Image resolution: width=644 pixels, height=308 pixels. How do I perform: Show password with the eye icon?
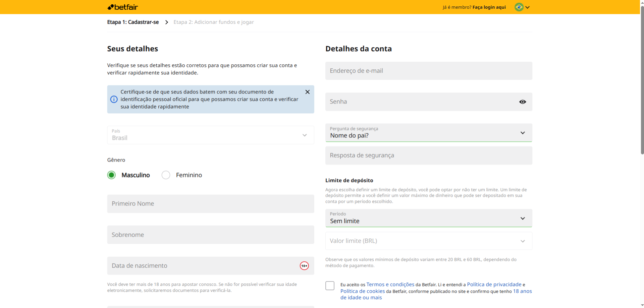[x=522, y=102]
